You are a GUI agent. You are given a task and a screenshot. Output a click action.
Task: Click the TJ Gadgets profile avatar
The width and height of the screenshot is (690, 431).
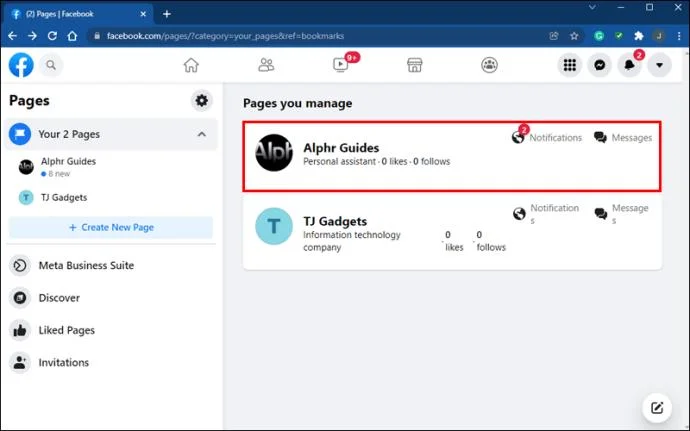[x=274, y=226]
